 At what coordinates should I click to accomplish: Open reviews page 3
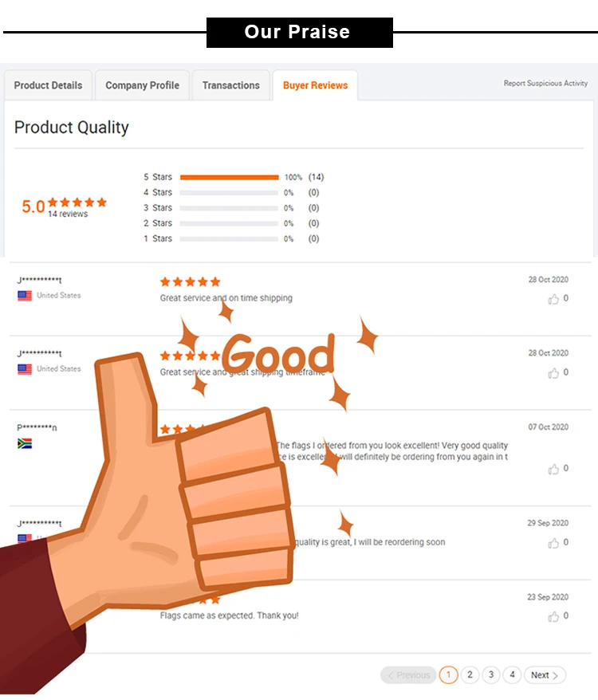491,675
